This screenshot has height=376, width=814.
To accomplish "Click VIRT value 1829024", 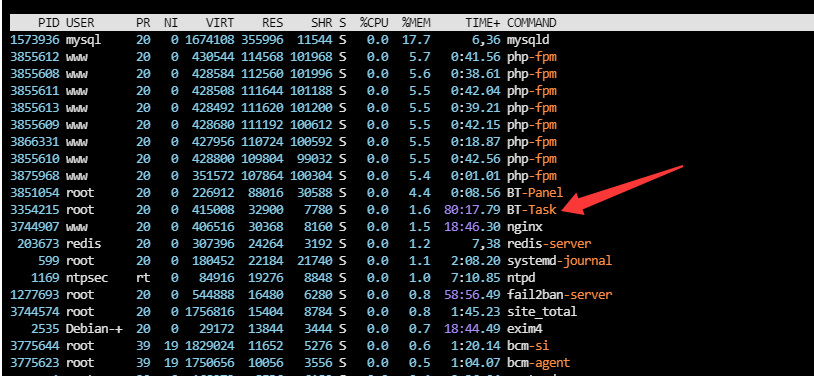I will (209, 346).
